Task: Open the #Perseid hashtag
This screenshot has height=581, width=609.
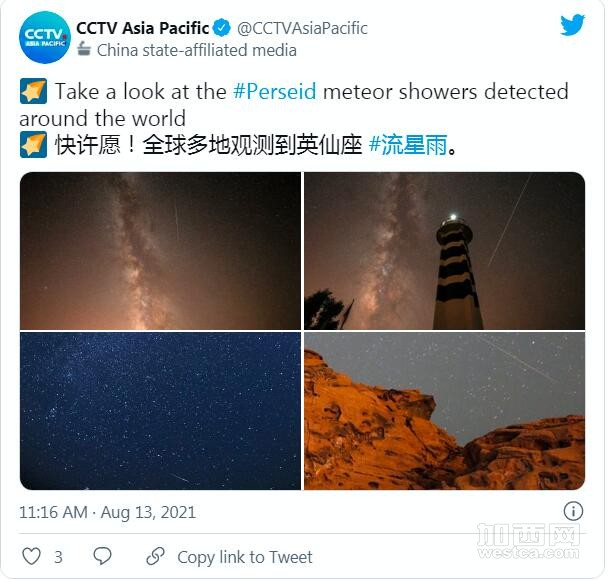Action: click(x=275, y=92)
